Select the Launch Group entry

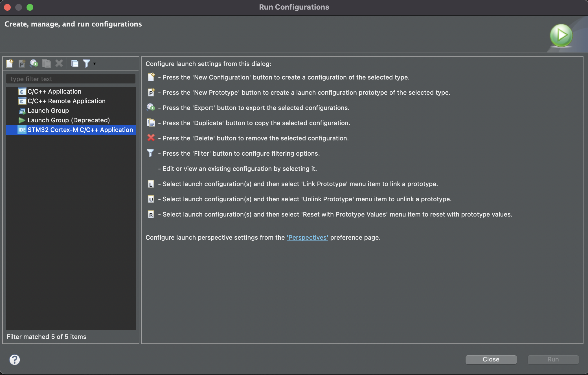coord(71,111)
